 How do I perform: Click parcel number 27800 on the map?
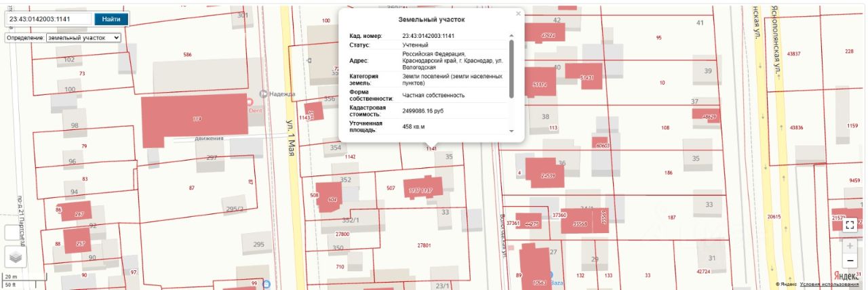click(x=342, y=234)
